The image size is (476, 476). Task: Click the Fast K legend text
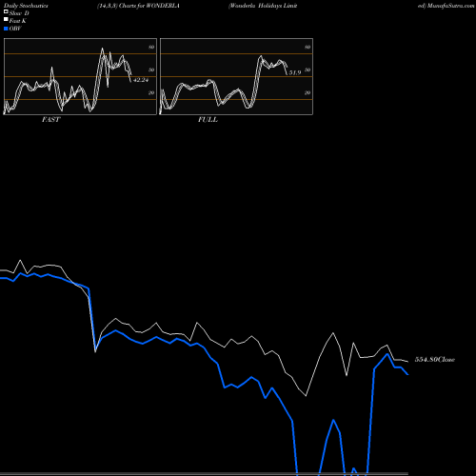[18, 21]
